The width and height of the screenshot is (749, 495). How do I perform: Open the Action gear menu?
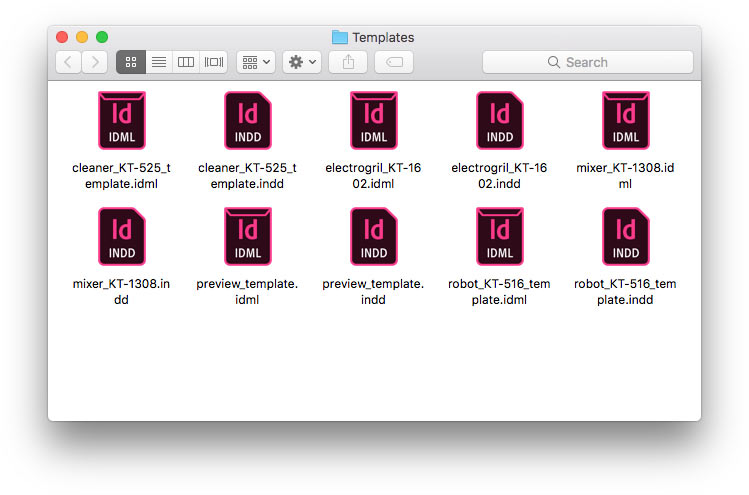[301, 62]
